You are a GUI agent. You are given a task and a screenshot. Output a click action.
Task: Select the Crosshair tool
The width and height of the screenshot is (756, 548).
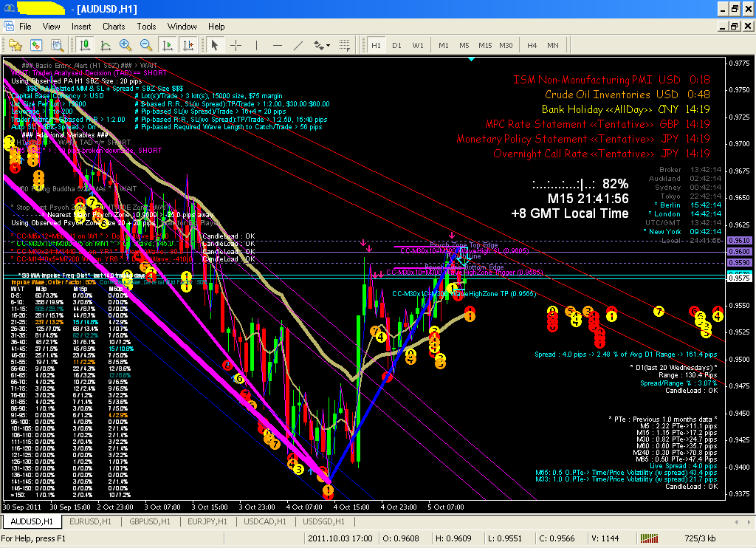tap(236, 45)
